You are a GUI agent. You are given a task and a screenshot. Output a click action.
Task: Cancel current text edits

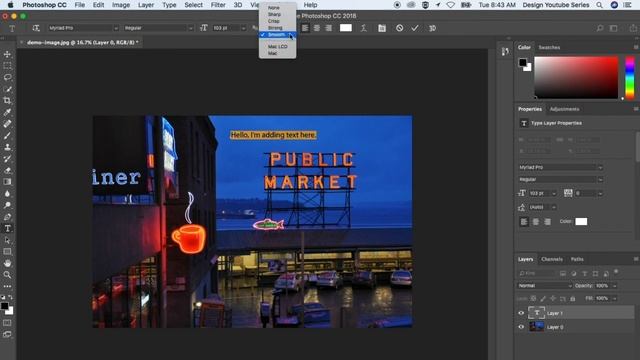tap(399, 28)
